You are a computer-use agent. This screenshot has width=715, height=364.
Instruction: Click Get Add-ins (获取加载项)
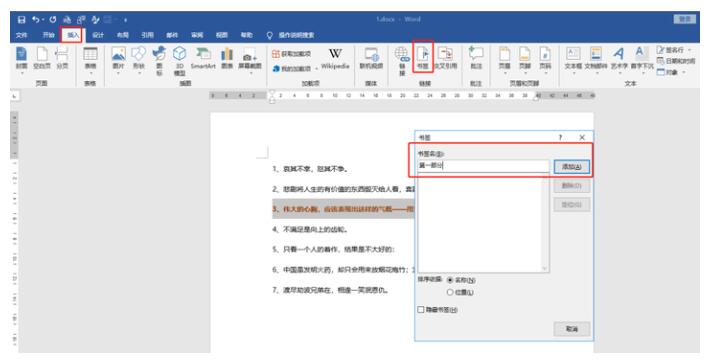(292, 54)
